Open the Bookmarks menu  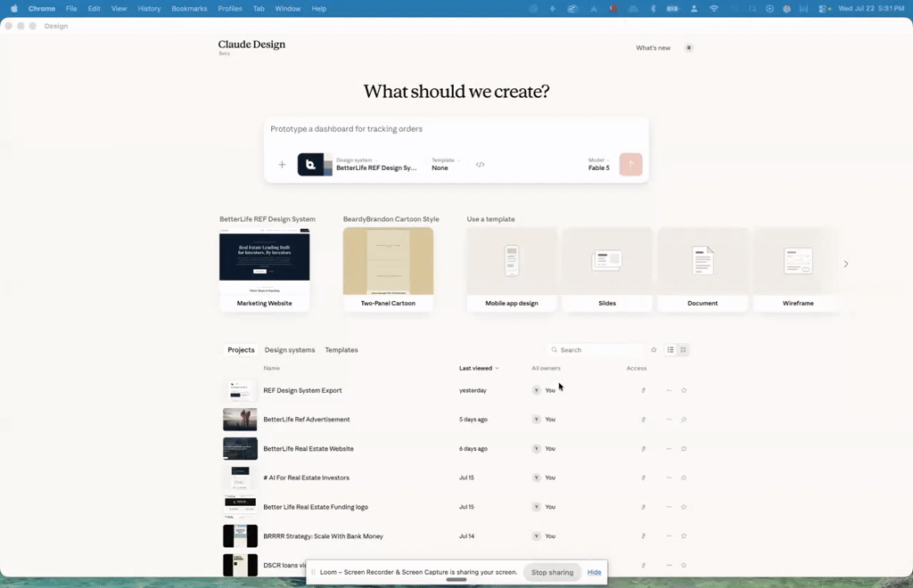coord(189,9)
